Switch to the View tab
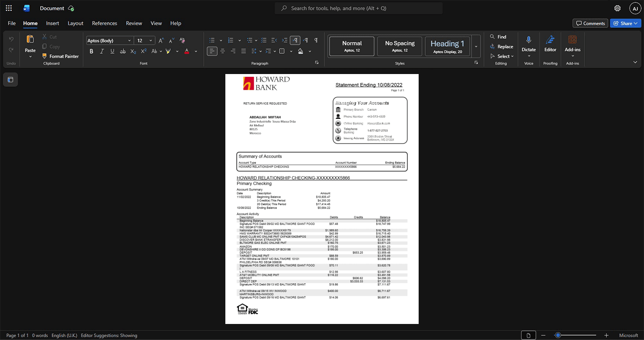Viewport: 644px width, 340px height. click(156, 23)
